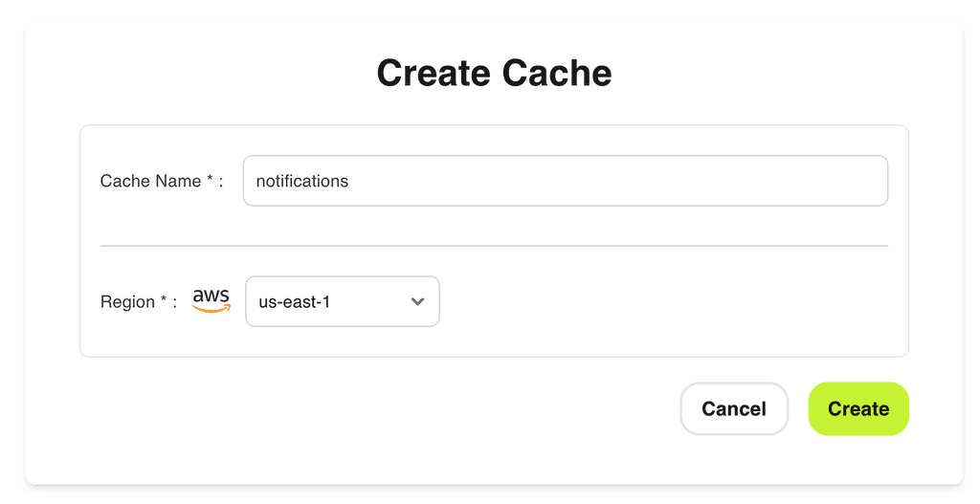The height and width of the screenshot is (504, 980).
Task: Click the 'notifications' text in the name field
Action: click(302, 181)
